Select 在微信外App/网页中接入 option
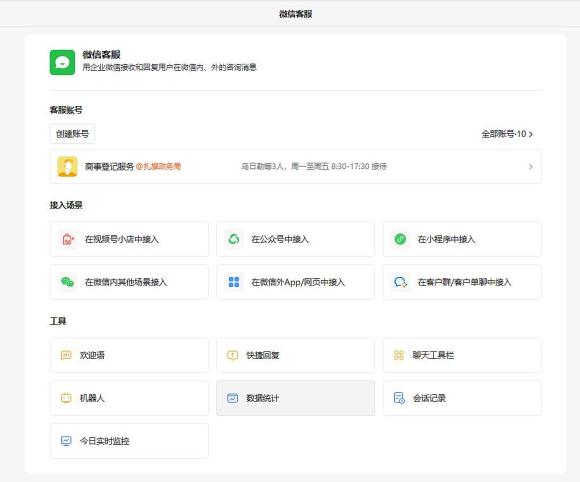 (x=296, y=282)
